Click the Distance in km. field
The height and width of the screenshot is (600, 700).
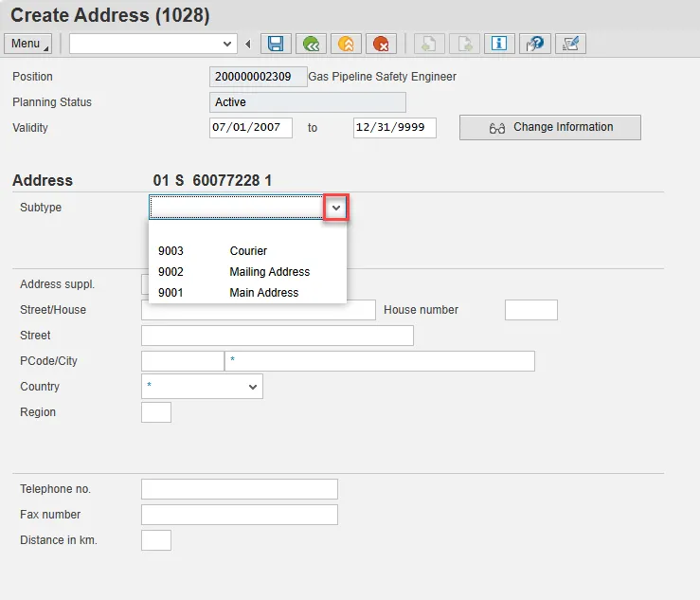(x=156, y=540)
